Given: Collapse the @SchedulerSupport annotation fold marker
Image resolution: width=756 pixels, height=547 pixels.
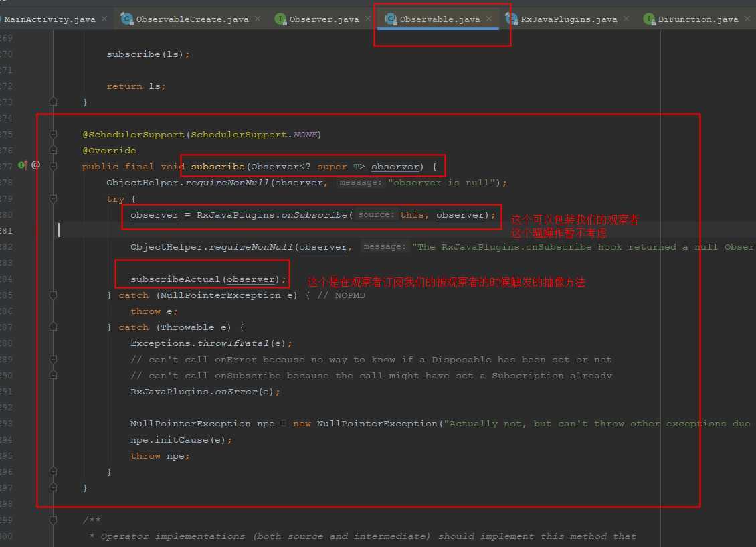Looking at the screenshot, I should 53,134.
